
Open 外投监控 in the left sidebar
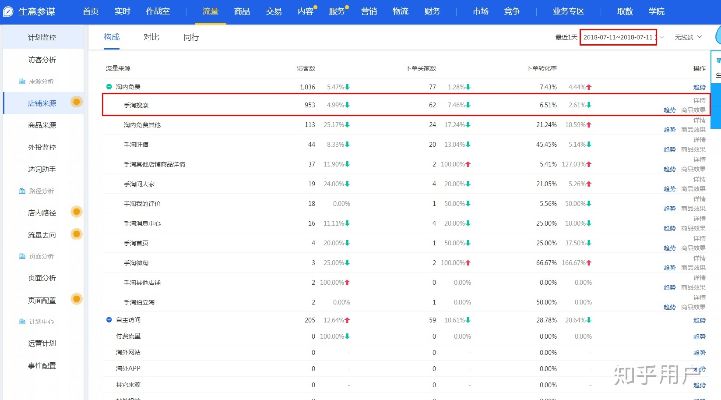42,147
